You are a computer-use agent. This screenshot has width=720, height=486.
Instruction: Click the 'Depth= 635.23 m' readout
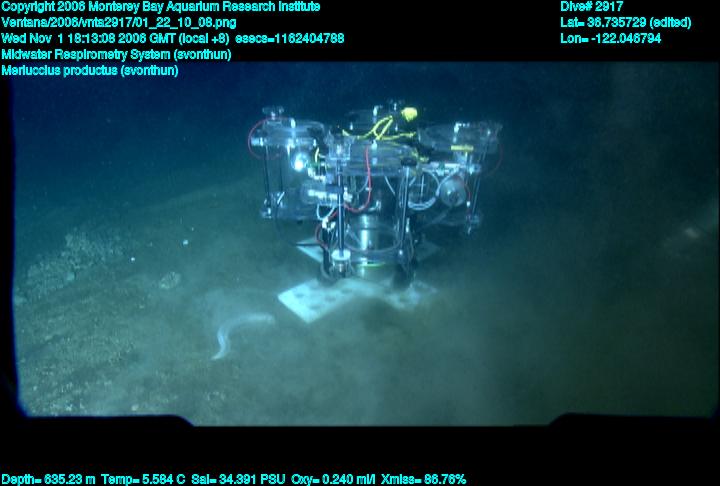point(48,479)
